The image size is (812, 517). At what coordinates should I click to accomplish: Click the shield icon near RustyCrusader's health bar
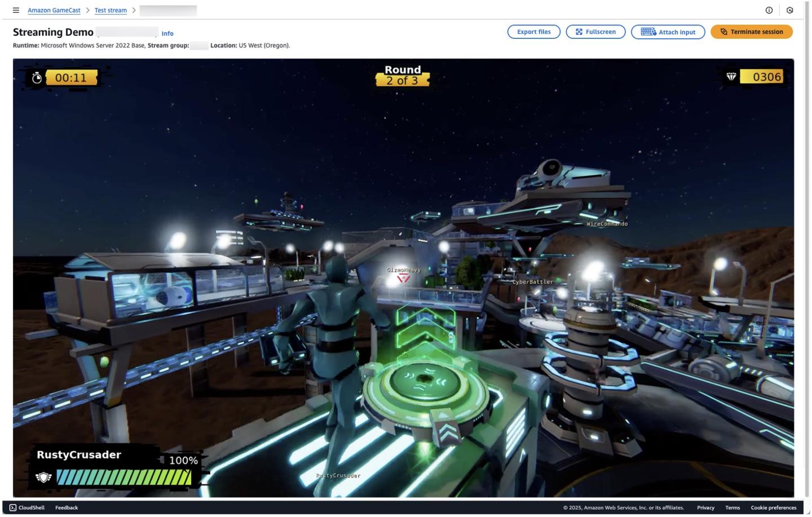pyautogui.click(x=43, y=477)
